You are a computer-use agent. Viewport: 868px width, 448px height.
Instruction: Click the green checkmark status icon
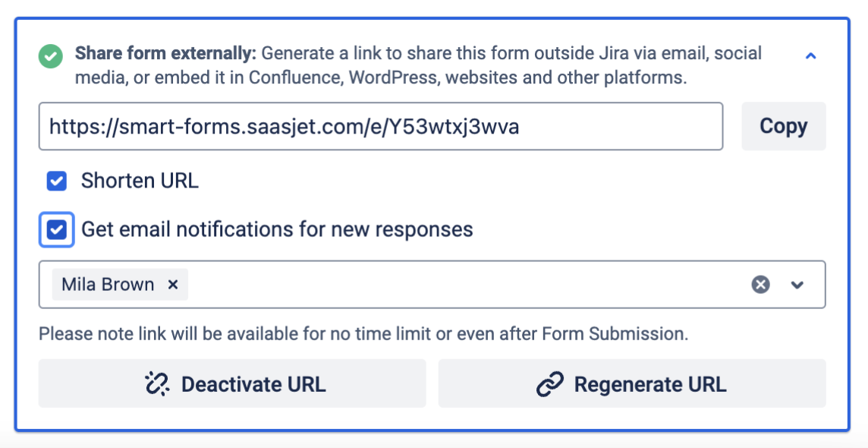52,57
